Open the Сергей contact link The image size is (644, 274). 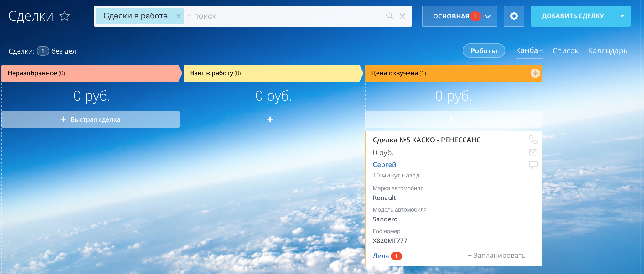(384, 165)
